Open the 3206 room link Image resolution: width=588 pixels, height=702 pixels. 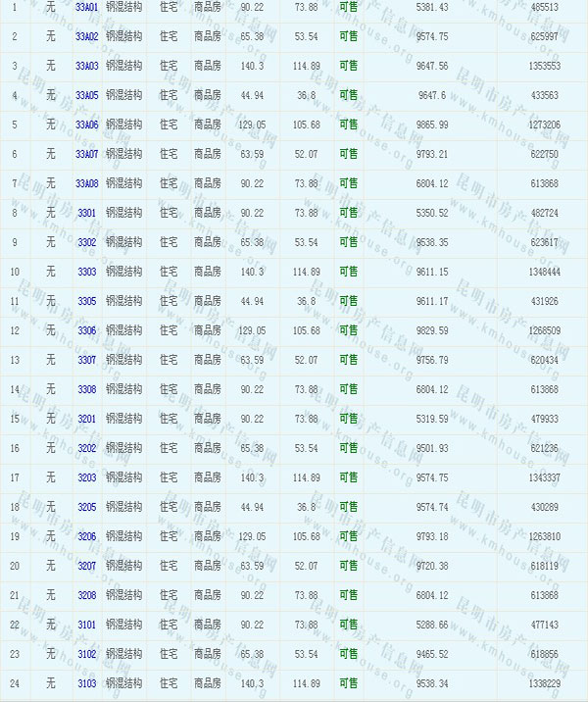click(x=86, y=536)
